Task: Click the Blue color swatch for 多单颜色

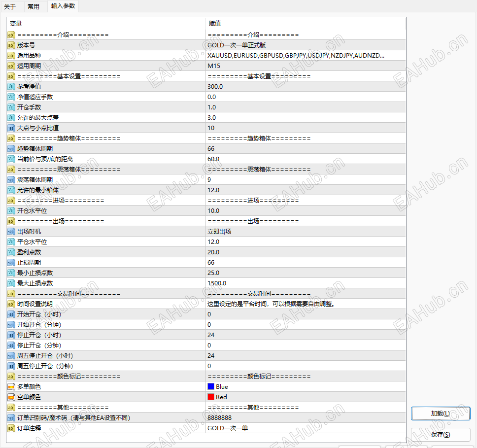Action: pos(212,386)
